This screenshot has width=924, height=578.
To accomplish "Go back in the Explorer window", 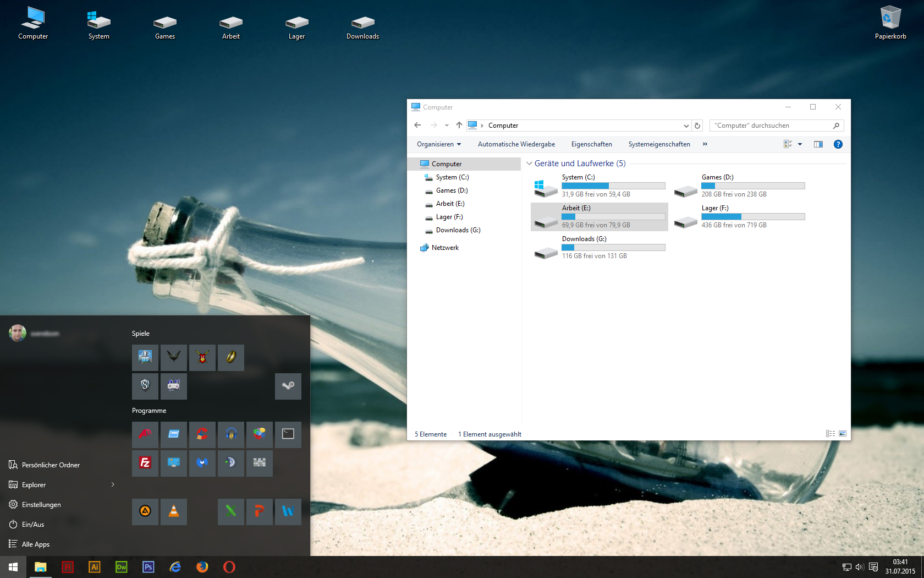I will [417, 126].
